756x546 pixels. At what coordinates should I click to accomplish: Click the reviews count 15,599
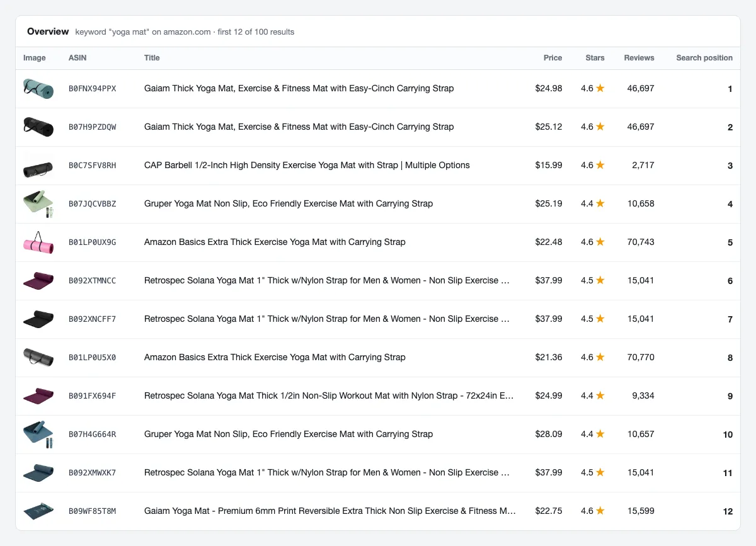[641, 511]
